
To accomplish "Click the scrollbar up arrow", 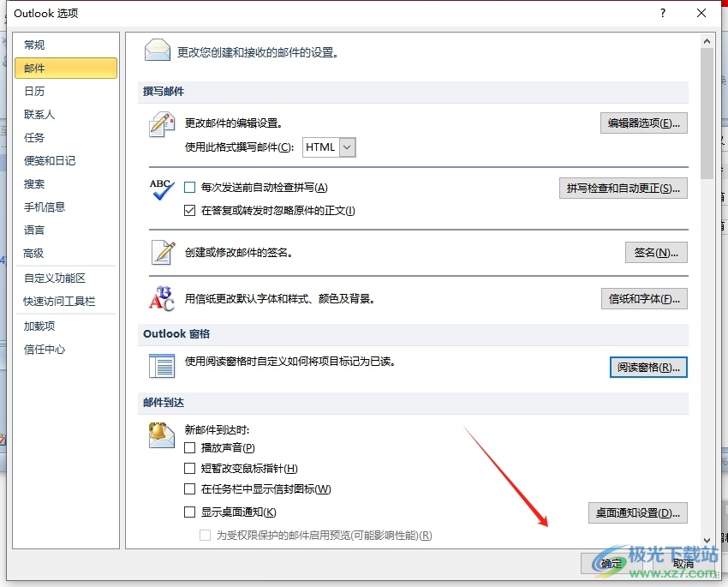I will pyautogui.click(x=707, y=41).
